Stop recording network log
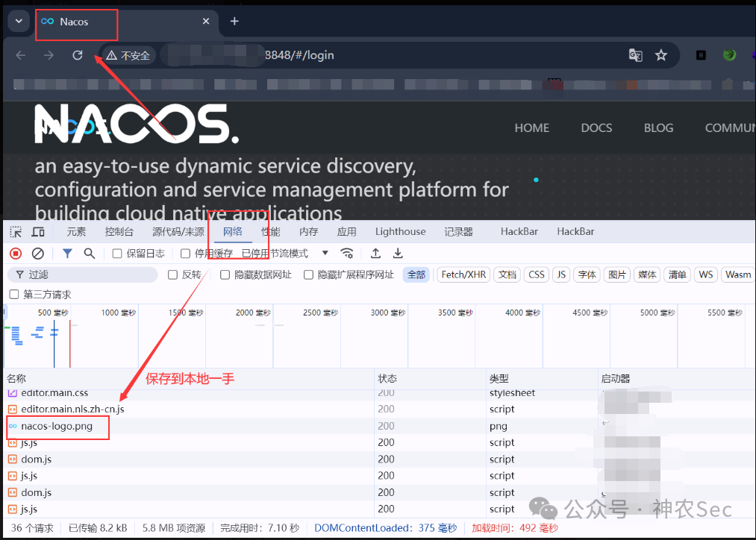This screenshot has height=540, width=756. (16, 254)
